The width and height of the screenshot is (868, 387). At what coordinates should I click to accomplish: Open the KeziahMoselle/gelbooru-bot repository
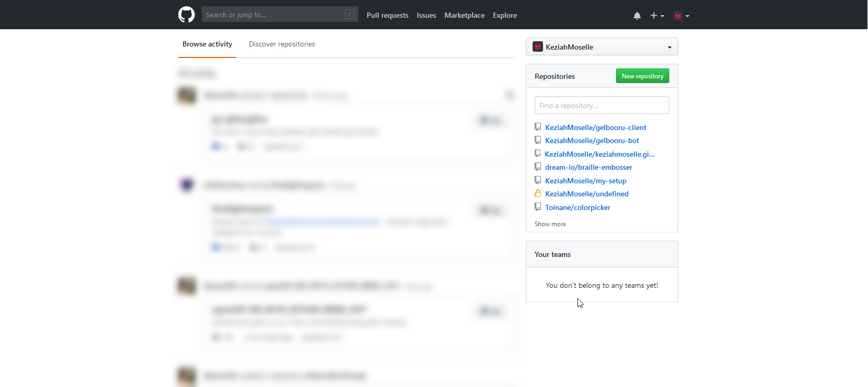coord(592,140)
